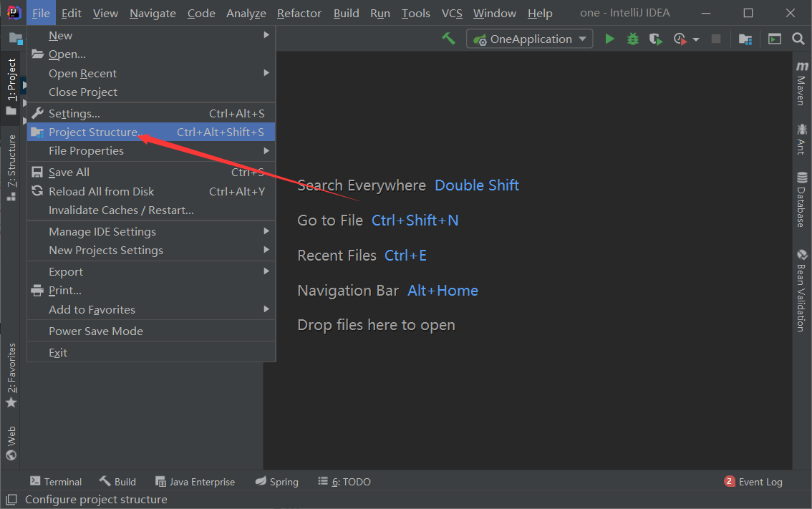Open the Terminal tool window
The height and width of the screenshot is (509, 812).
point(56,482)
